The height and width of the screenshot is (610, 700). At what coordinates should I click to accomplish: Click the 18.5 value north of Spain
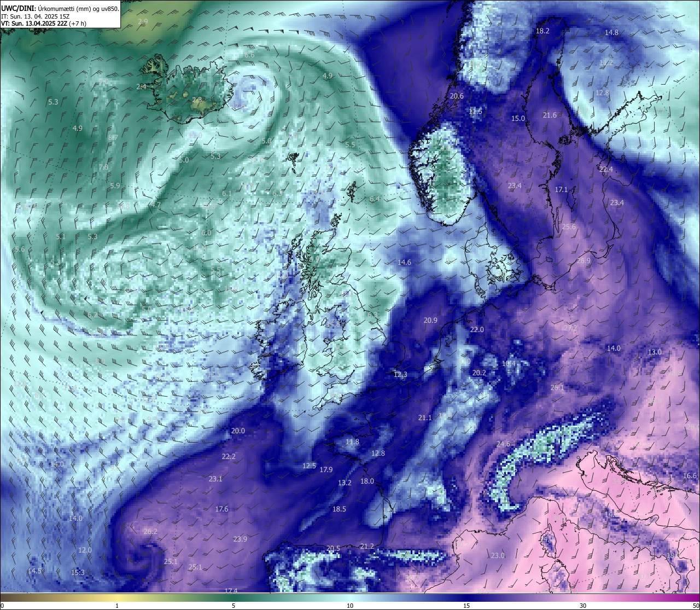(x=339, y=509)
